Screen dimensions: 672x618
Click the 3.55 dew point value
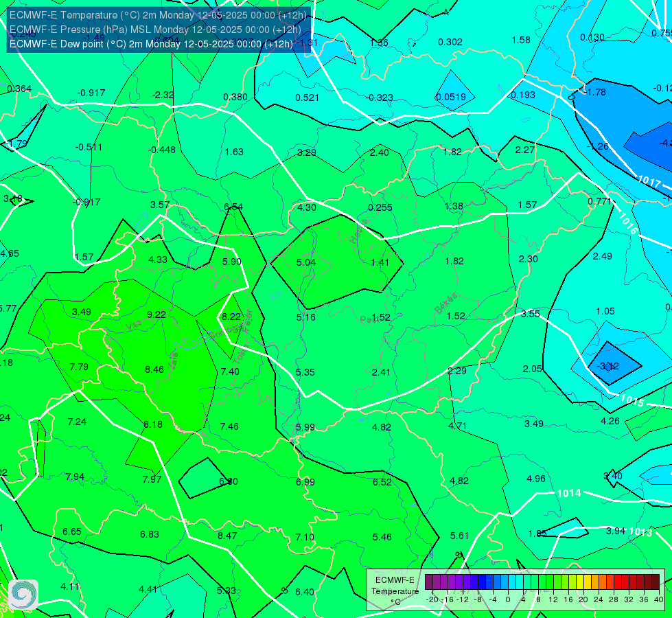530,314
